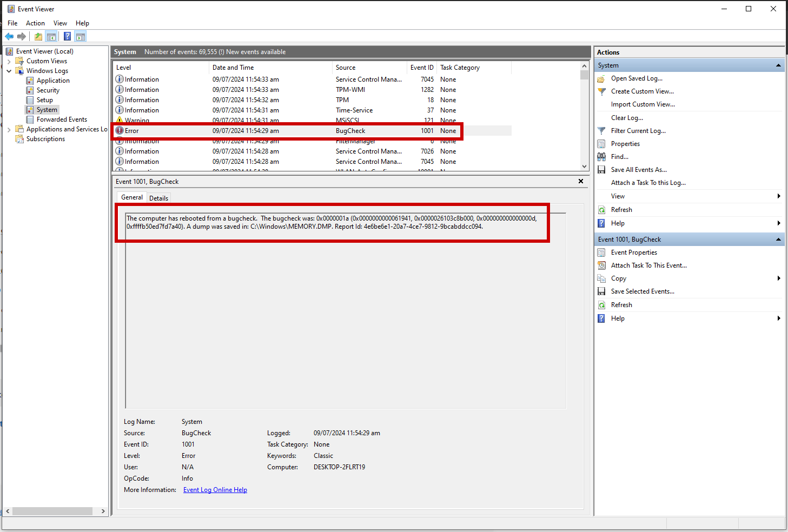This screenshot has height=532, width=788.
Task: Click the Up one level folder icon
Action: click(38, 36)
